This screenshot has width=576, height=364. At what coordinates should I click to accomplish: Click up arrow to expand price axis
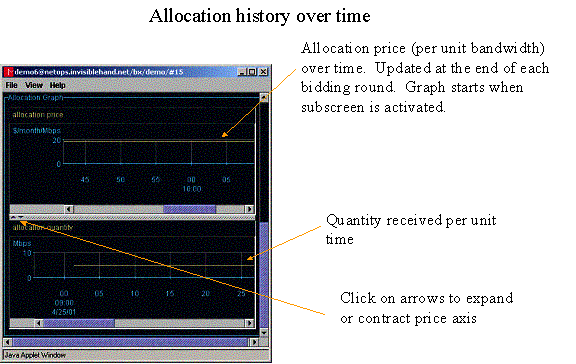click(13, 217)
